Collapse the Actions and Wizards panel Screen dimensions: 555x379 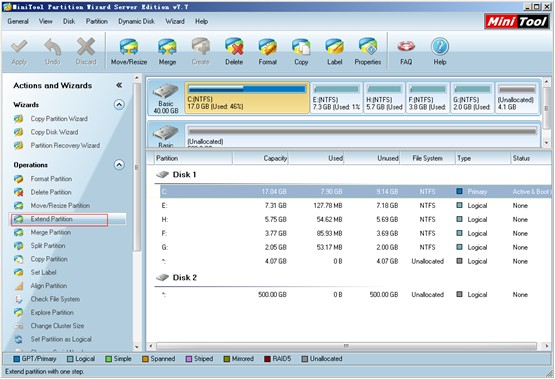click(119, 85)
